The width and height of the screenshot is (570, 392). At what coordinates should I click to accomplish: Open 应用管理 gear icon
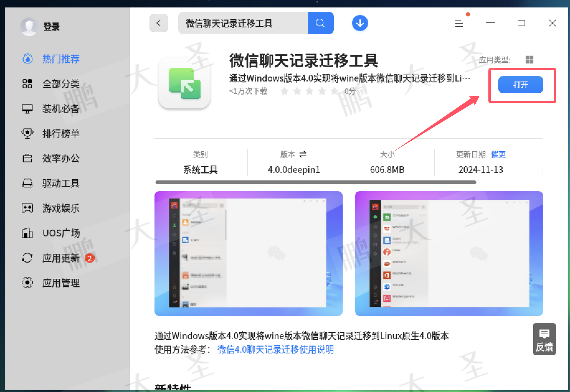(27, 282)
